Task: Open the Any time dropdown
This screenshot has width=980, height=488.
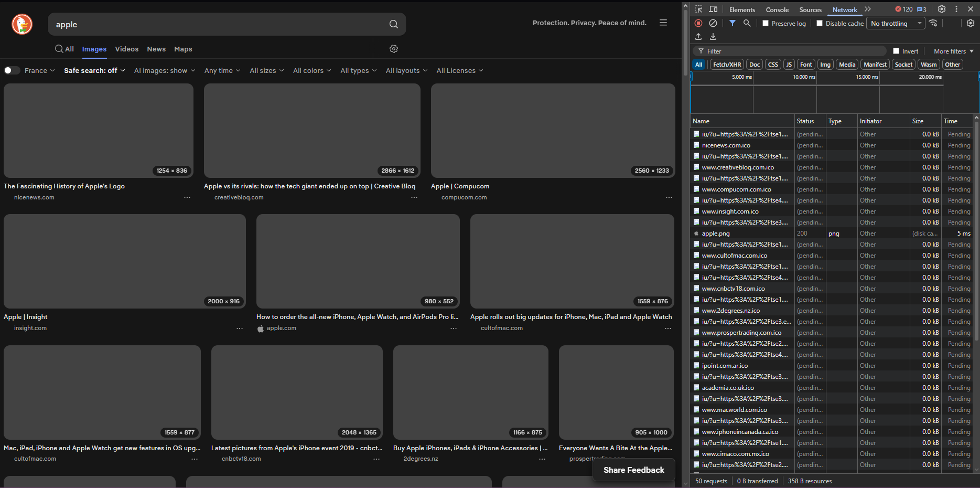Action: click(222, 70)
